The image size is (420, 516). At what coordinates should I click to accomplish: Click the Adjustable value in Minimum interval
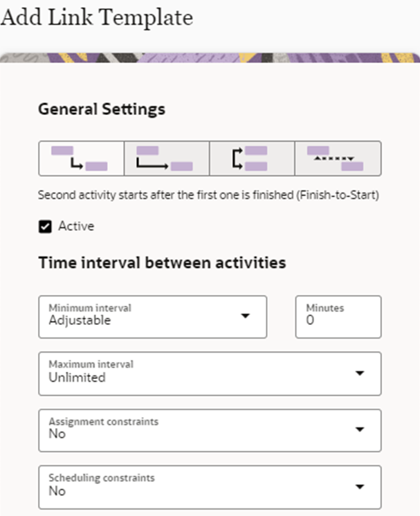(80, 321)
